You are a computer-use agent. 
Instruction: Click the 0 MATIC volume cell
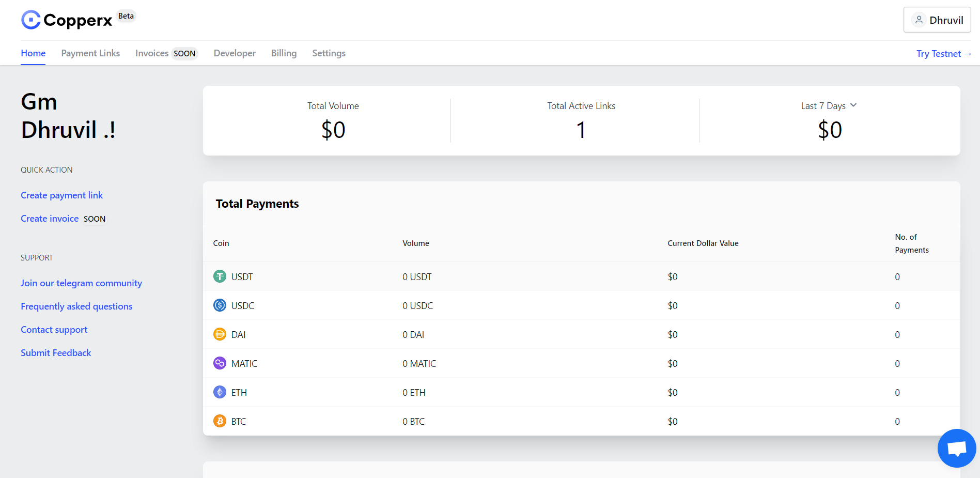click(419, 364)
